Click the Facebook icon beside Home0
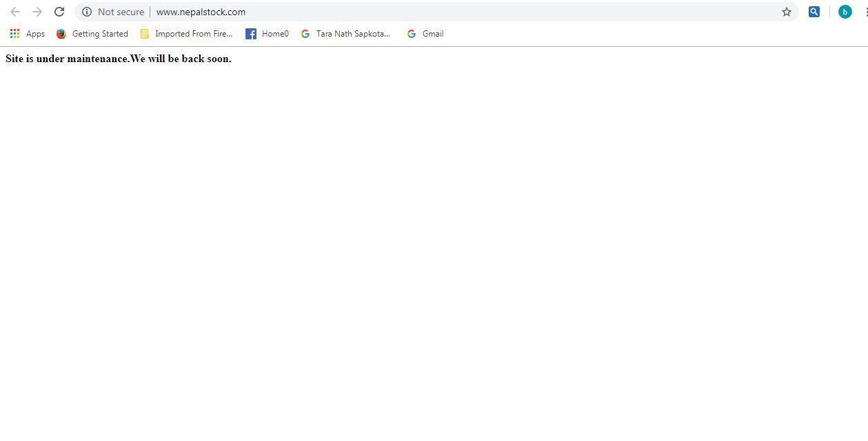This screenshot has width=868, height=441. [251, 34]
